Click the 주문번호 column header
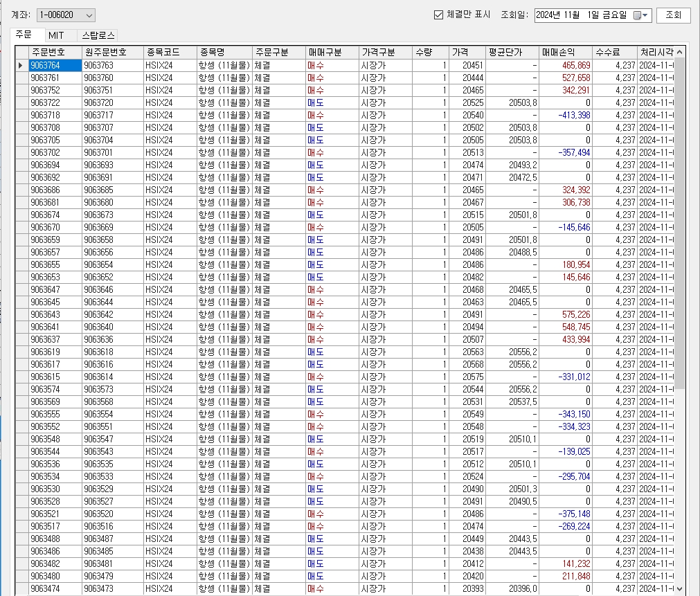 click(55, 53)
